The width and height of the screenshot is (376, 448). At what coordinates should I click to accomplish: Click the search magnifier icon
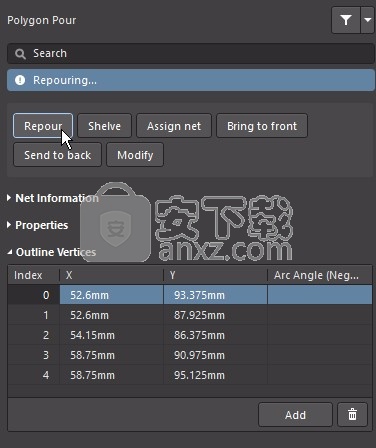tap(20, 54)
